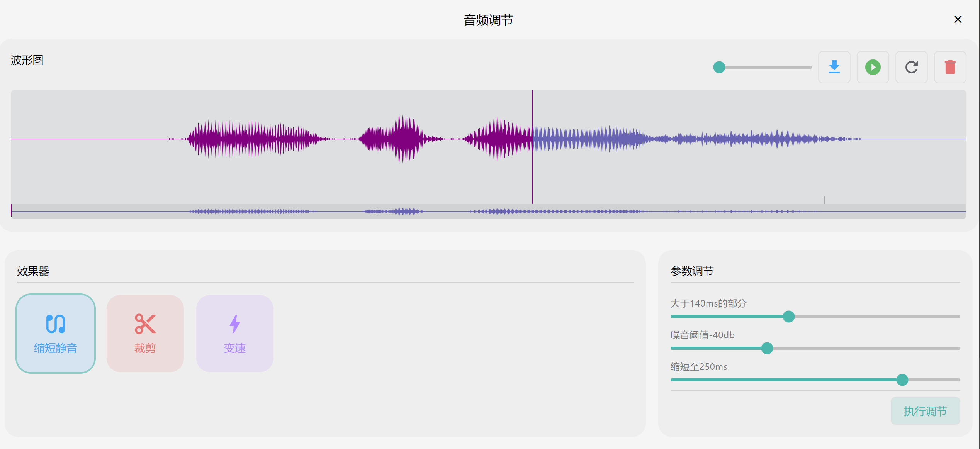Click the small tick marker above overview
The image size is (980, 449).
coord(824,200)
